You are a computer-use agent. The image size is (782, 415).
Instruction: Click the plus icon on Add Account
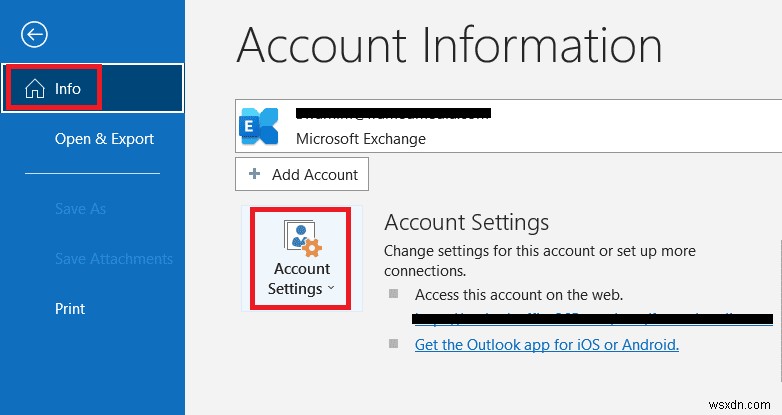254,174
